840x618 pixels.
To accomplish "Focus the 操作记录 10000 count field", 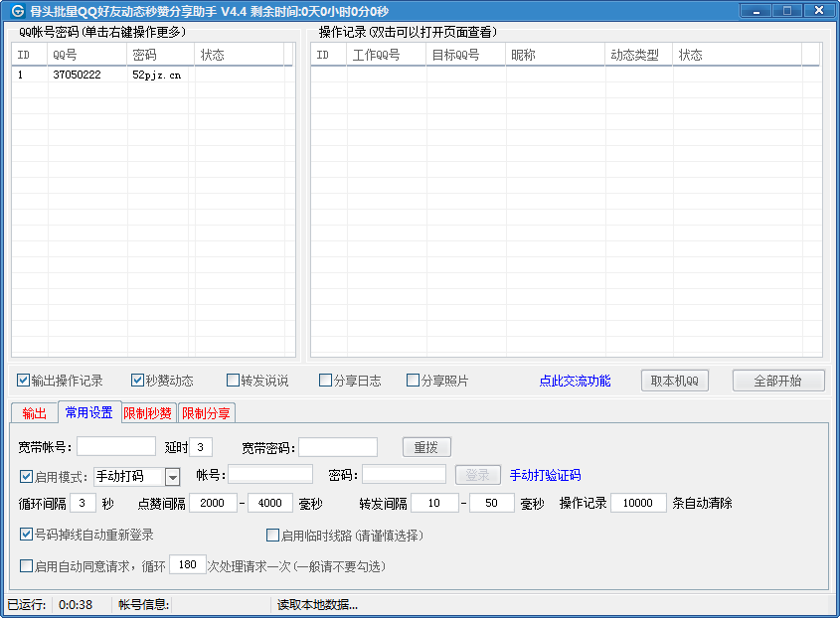I will (638, 503).
